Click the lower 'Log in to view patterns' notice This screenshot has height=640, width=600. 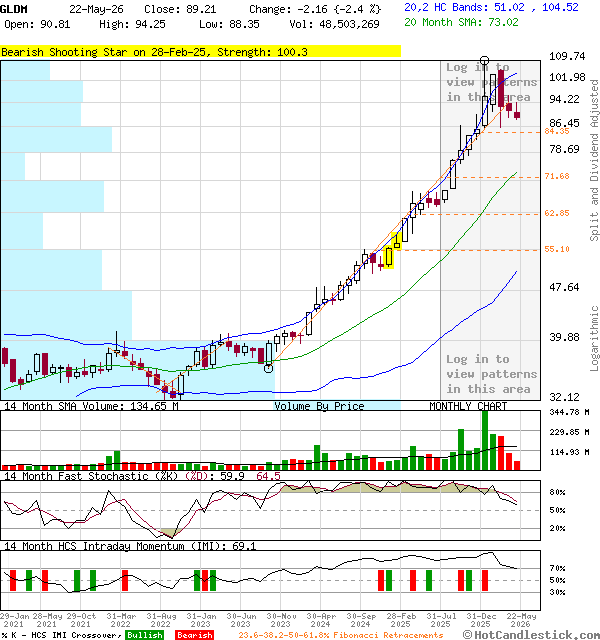[x=491, y=374]
